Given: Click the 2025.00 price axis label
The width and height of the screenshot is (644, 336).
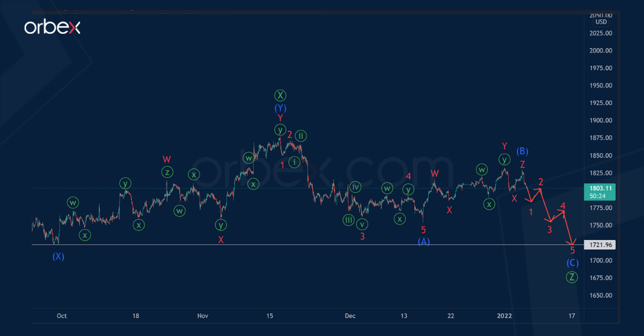Looking at the screenshot, I should 601,33.
